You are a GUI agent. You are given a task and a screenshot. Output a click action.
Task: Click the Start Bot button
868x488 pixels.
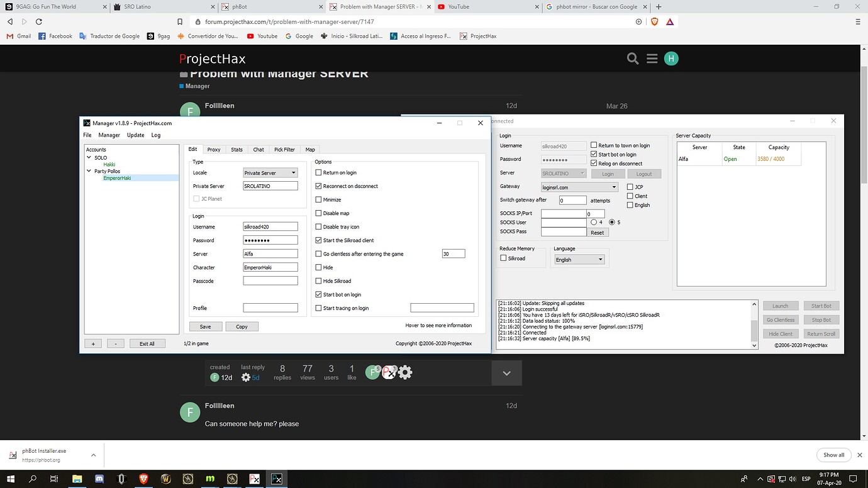[821, 306]
